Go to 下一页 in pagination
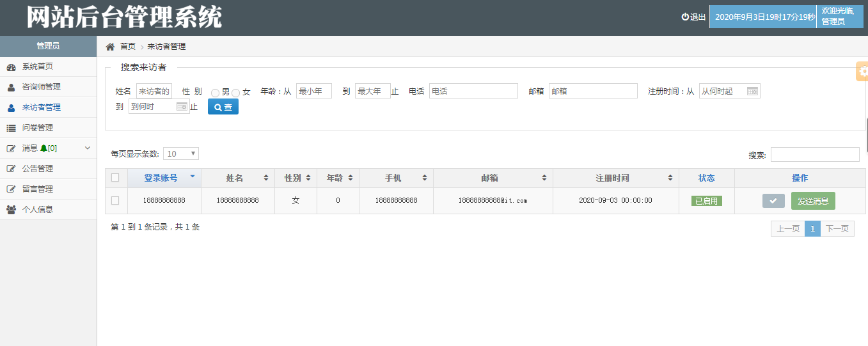The height and width of the screenshot is (346, 868). click(837, 228)
